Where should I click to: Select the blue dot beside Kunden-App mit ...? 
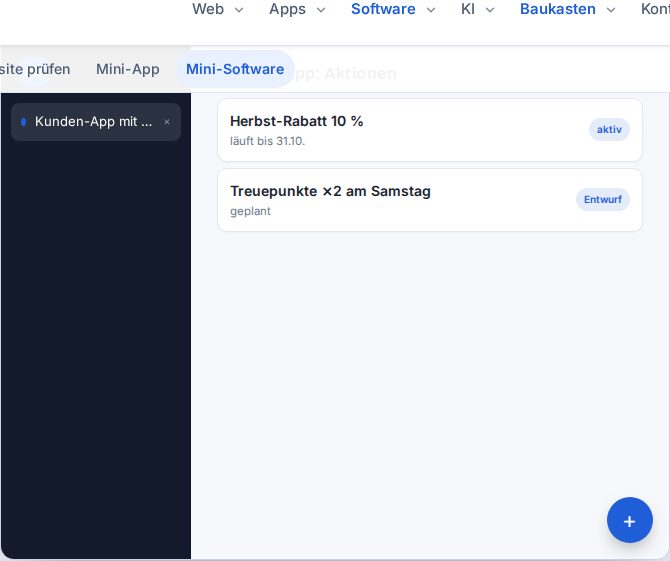pyautogui.click(x=24, y=122)
